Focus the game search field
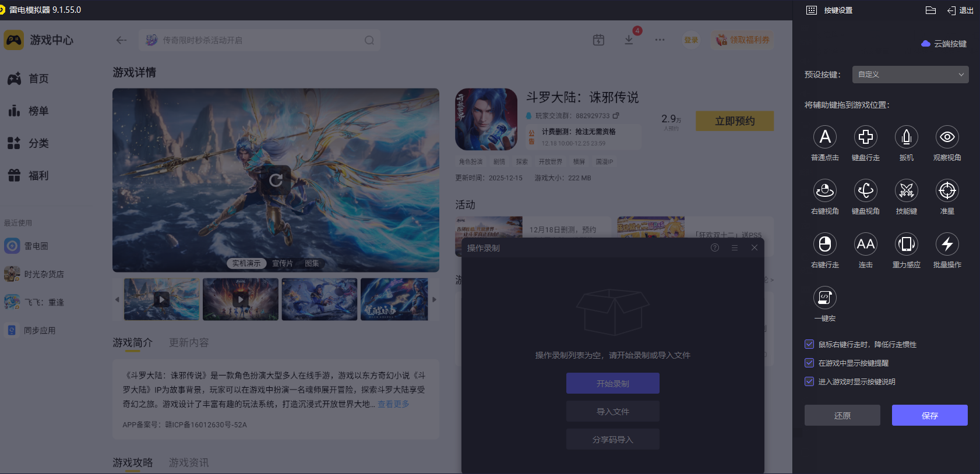 click(260, 40)
